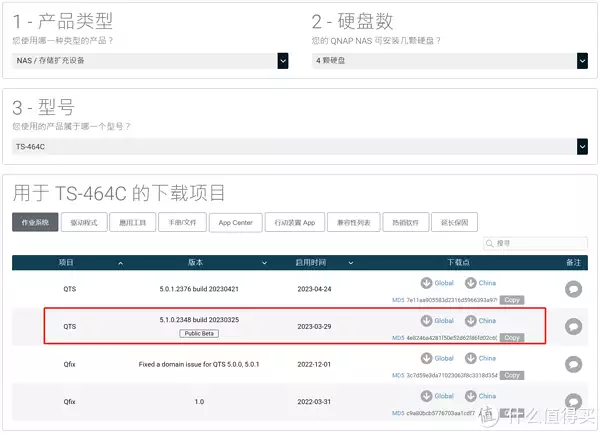
Task: Switch to the 應用工具 tab
Action: [x=132, y=222]
